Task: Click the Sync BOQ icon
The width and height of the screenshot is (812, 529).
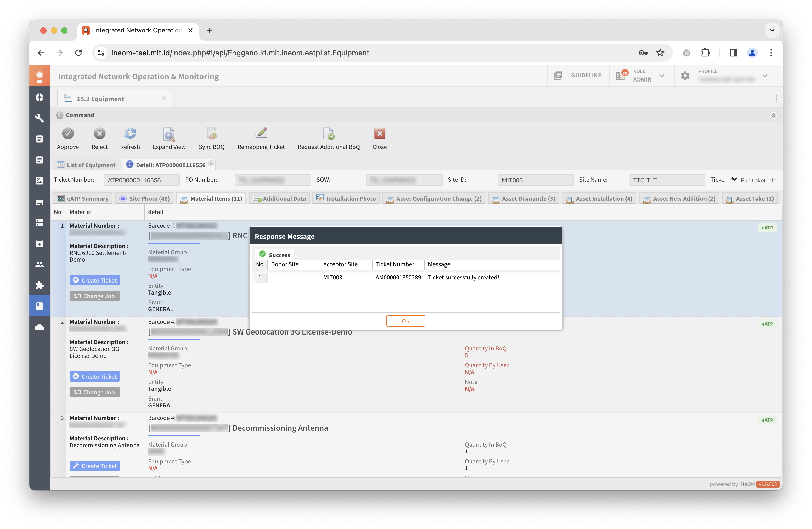Action: 212,134
